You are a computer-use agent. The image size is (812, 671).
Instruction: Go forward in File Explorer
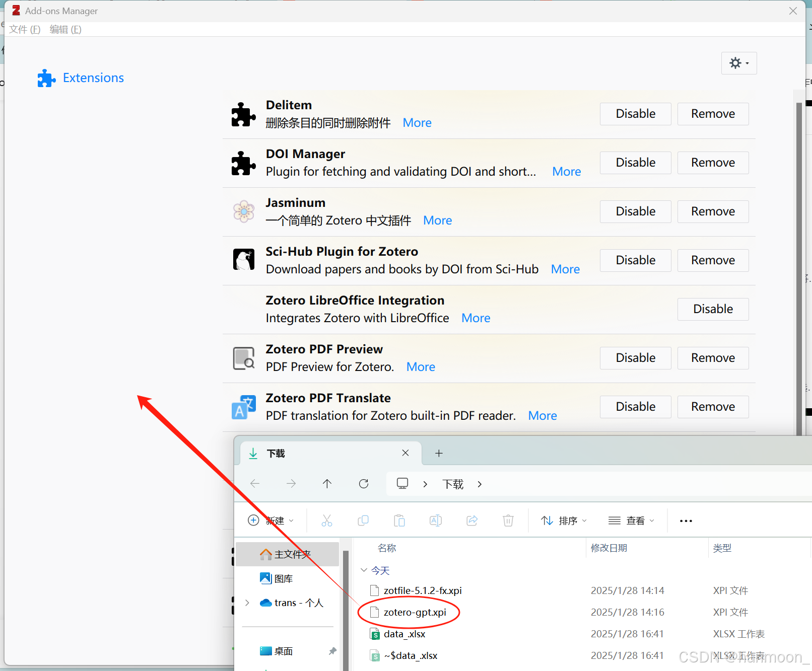291,484
